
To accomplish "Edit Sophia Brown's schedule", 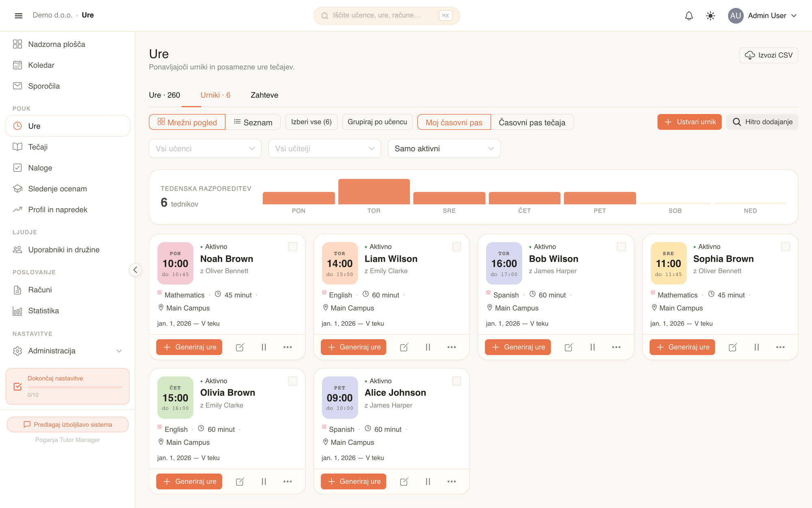I will click(733, 347).
